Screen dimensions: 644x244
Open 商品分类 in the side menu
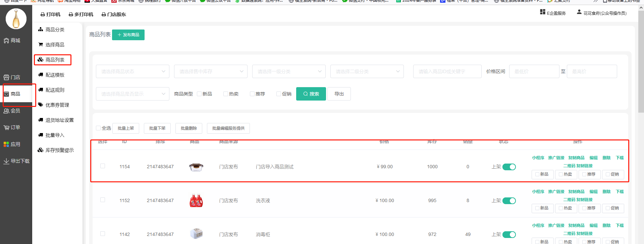tap(55, 30)
